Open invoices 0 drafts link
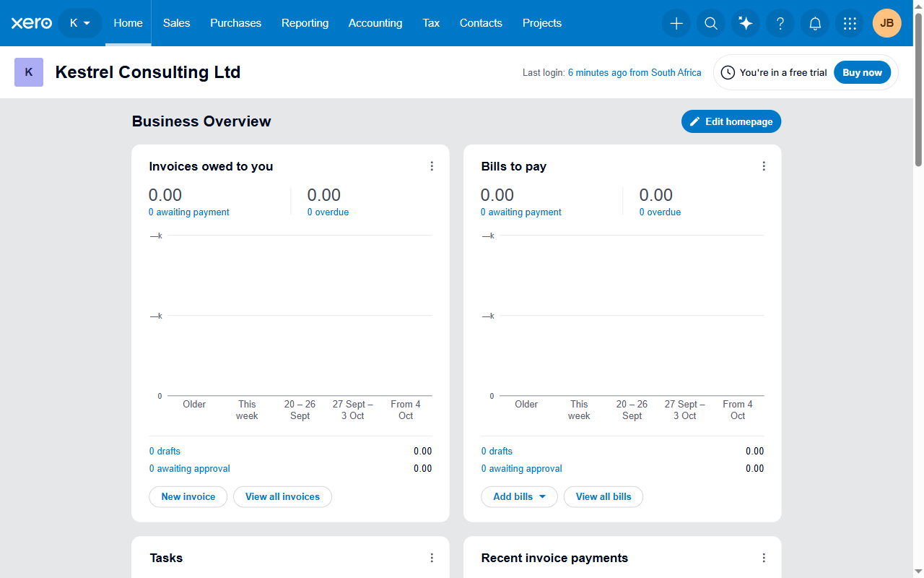The image size is (924, 578). [x=165, y=452]
